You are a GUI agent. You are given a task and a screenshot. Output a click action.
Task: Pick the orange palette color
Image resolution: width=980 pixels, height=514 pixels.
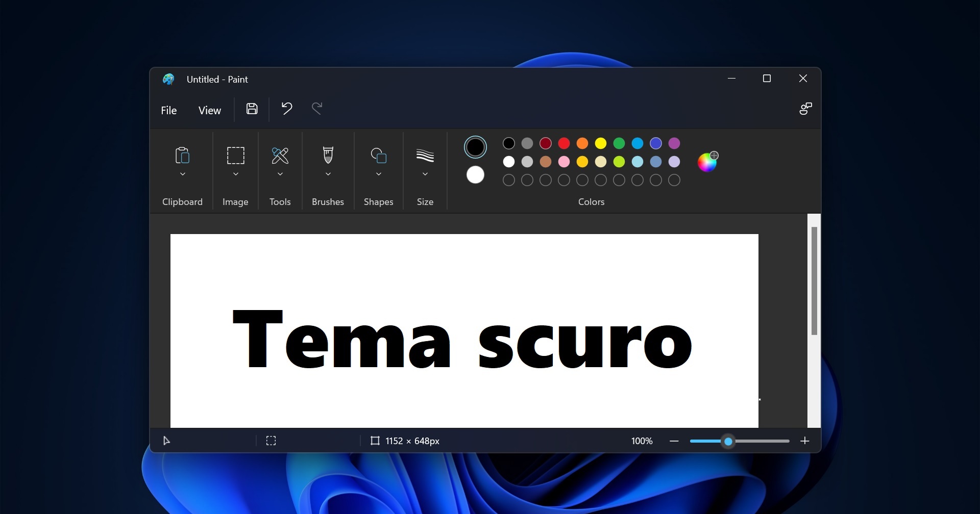point(582,143)
